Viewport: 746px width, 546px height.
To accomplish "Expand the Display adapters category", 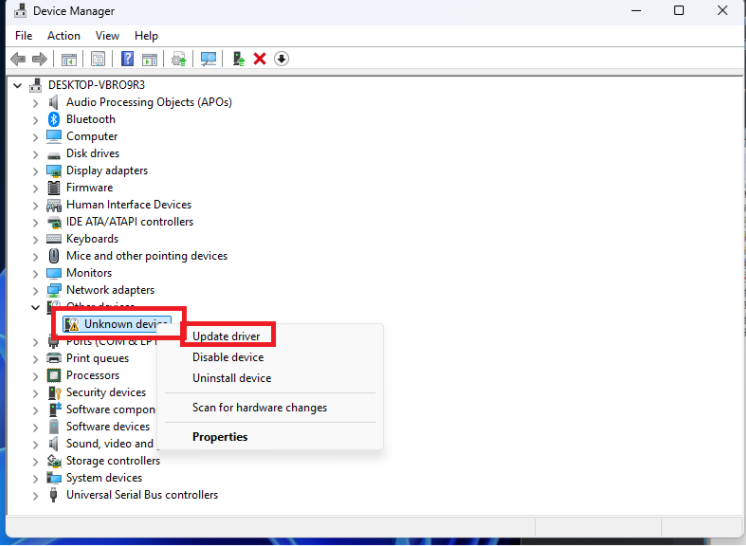I will (x=37, y=171).
